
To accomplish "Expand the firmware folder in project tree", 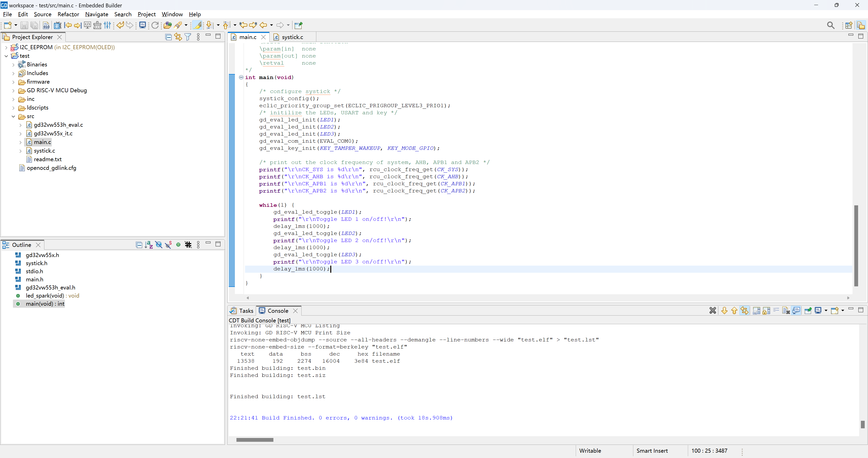I will pyautogui.click(x=13, y=82).
